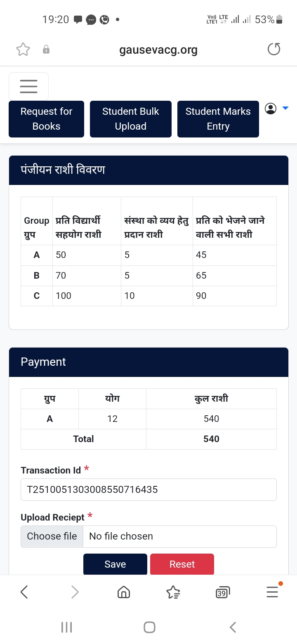Reload the page in browser
Screen dimensions: 297x644
274,50
